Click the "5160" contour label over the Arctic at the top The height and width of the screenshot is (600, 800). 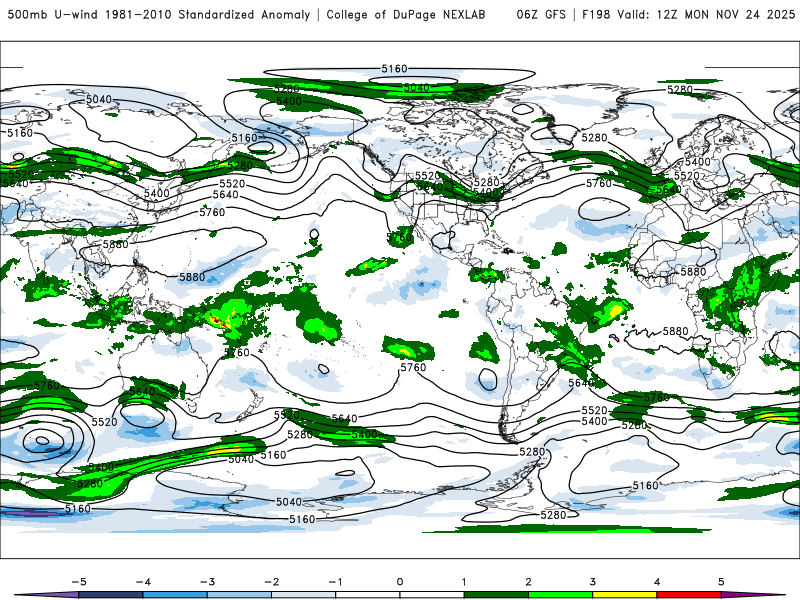(394, 68)
